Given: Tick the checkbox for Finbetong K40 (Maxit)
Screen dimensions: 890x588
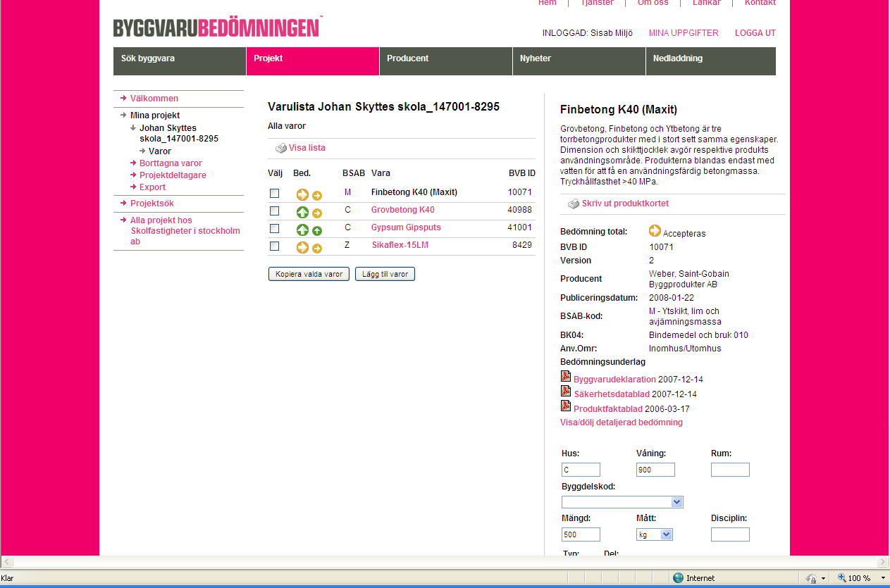Looking at the screenshot, I should [274, 193].
